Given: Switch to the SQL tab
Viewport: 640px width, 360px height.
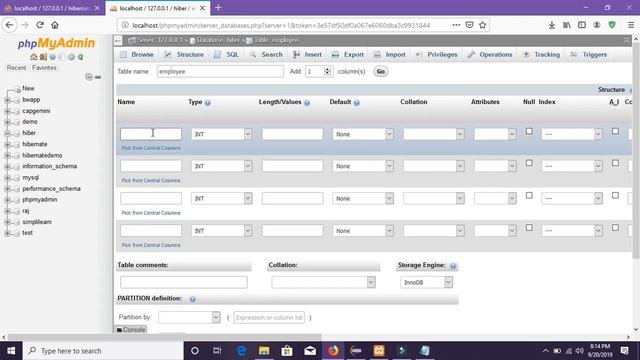Looking at the screenshot, I should 227,55.
